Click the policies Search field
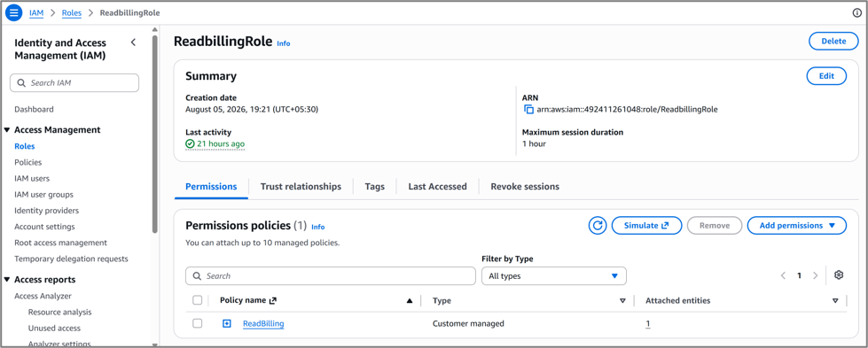 (331, 276)
